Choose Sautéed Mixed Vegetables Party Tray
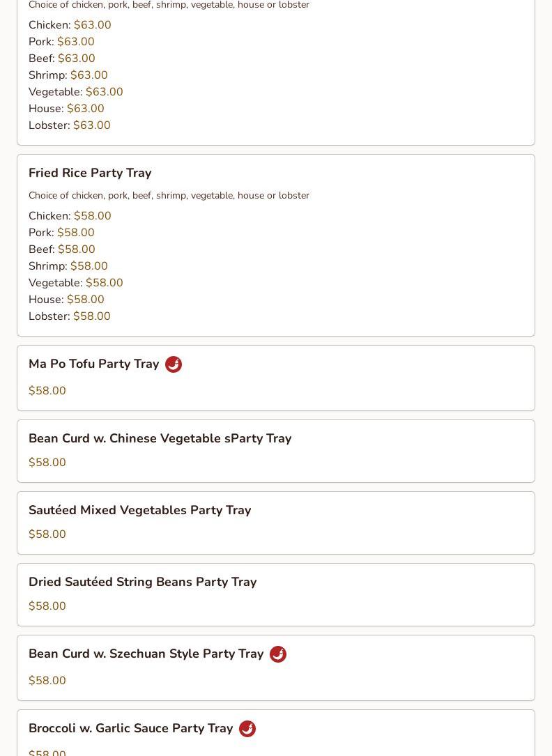The image size is (552, 756). tap(140, 510)
